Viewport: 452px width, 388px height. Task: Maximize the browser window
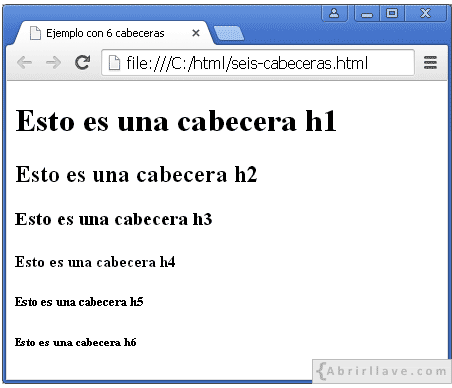[392, 13]
